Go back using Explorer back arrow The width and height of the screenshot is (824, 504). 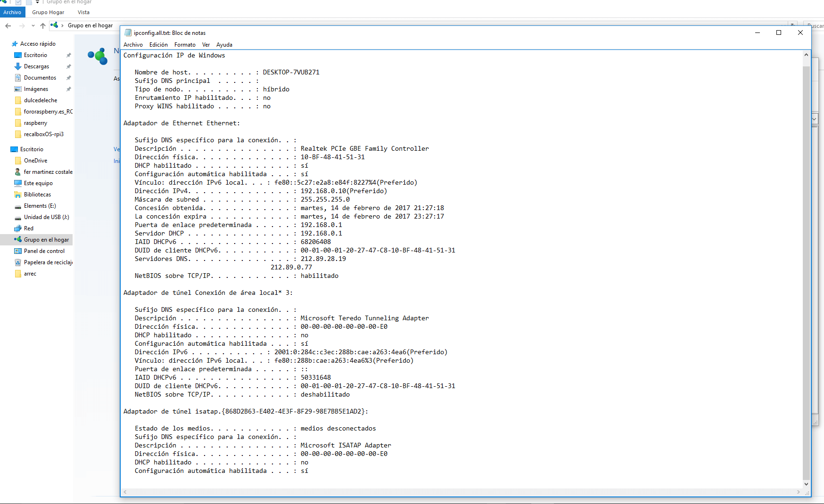pos(8,25)
